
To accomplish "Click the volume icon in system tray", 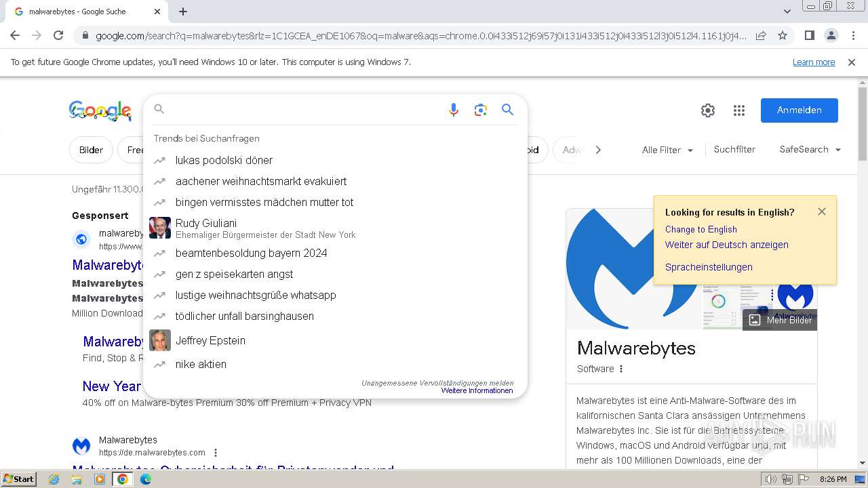I will click(x=772, y=479).
